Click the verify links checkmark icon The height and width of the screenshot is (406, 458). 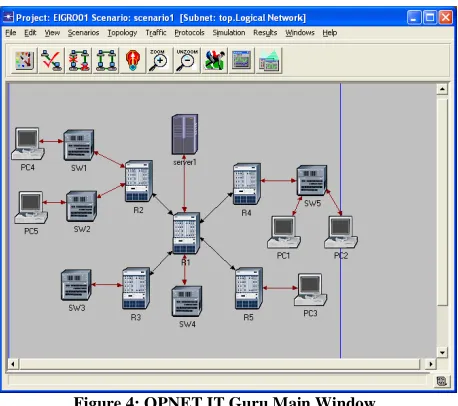click(x=51, y=60)
